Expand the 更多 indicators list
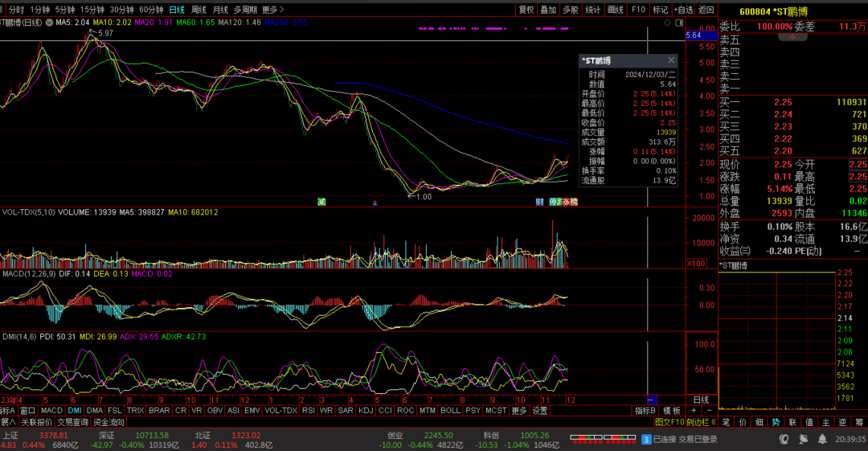 518,411
